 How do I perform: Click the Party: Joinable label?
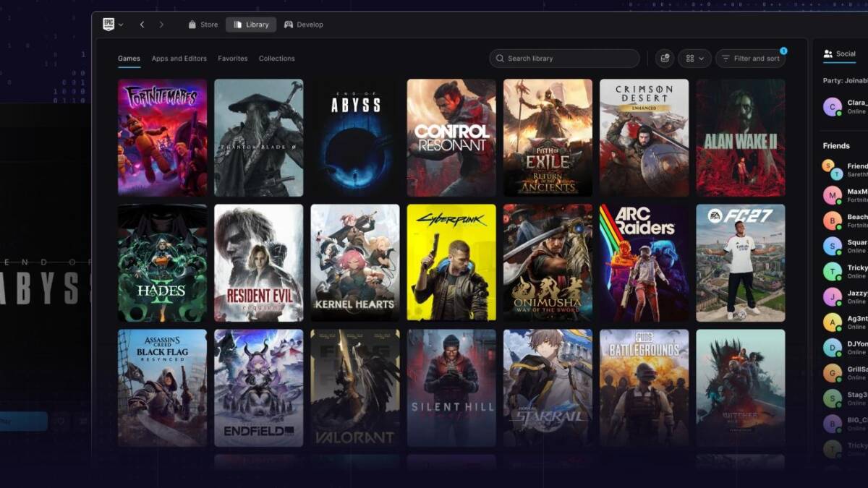pyautogui.click(x=846, y=81)
